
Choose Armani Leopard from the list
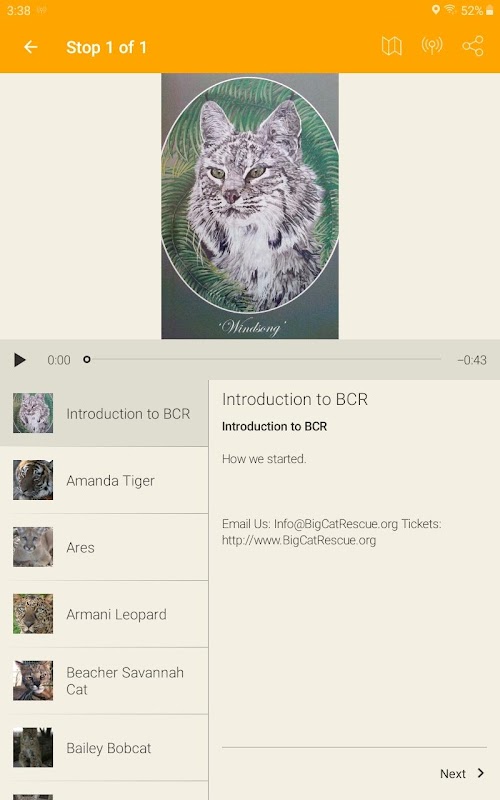104,614
